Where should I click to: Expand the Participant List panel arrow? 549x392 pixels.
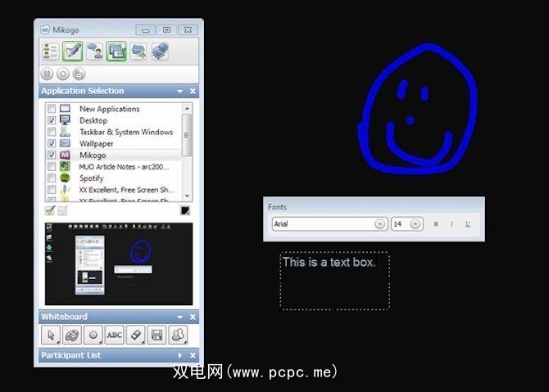(x=180, y=355)
